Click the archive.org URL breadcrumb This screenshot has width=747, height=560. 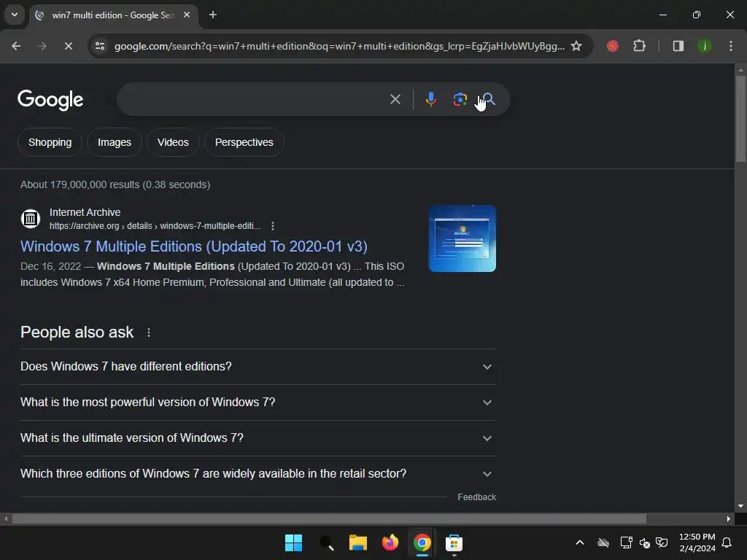[x=155, y=226]
